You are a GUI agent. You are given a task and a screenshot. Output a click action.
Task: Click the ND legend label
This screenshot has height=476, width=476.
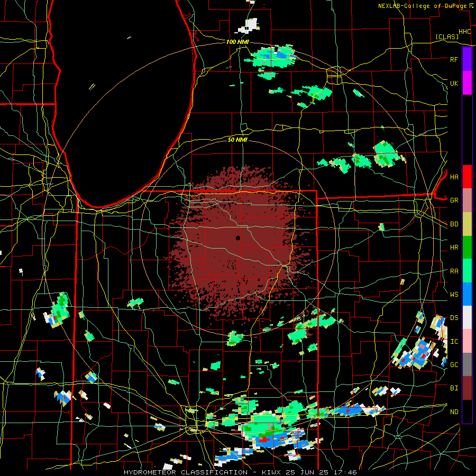pyautogui.click(x=454, y=412)
